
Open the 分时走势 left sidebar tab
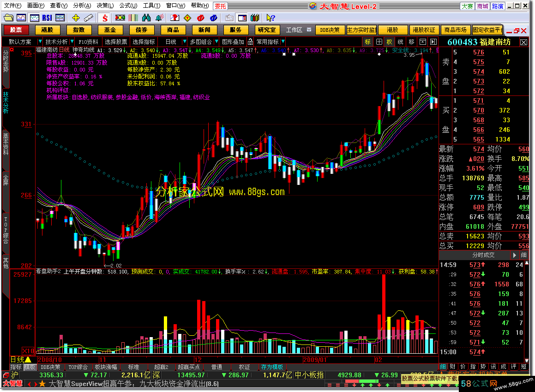pyautogui.click(x=6, y=61)
